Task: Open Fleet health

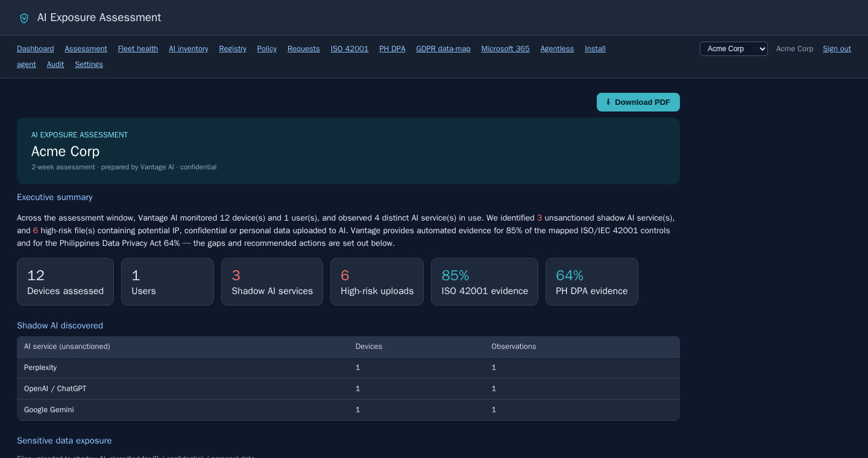Action: [x=138, y=49]
